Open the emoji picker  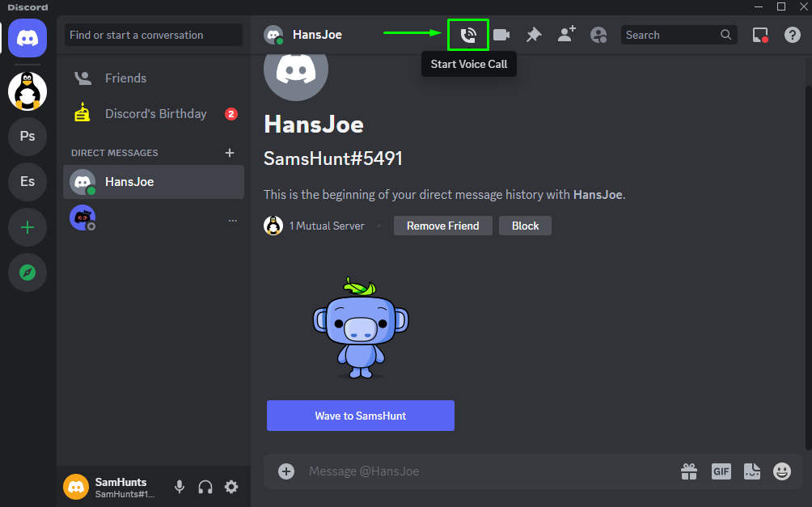782,471
